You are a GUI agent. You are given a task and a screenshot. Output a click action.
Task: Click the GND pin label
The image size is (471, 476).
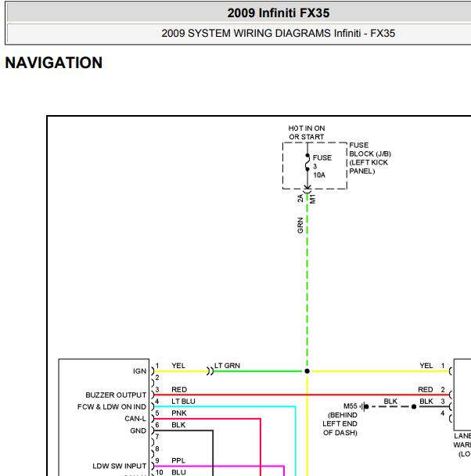click(x=138, y=431)
